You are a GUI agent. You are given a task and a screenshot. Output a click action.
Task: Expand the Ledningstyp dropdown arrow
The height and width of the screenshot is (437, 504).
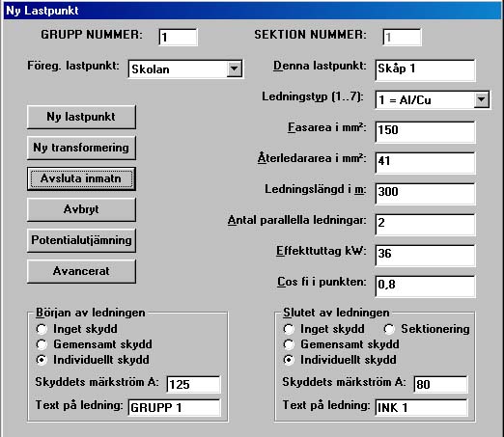(481, 99)
